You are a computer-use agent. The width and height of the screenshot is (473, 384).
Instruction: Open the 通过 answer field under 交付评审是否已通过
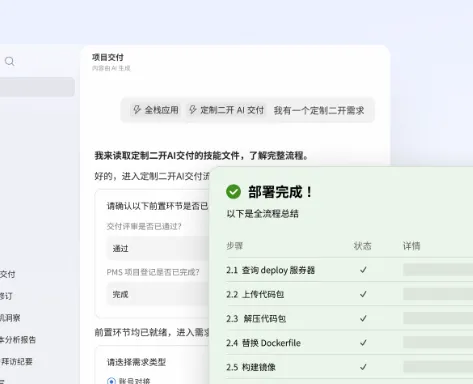tap(158, 248)
